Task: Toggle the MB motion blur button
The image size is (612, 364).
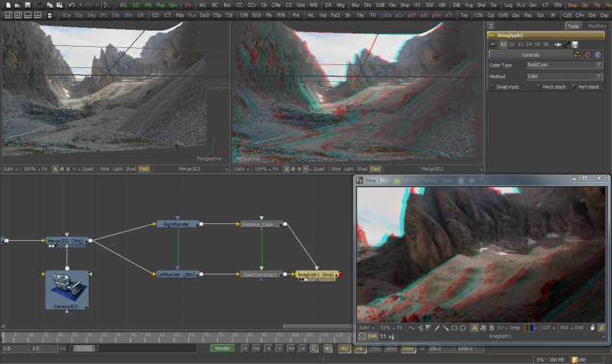Action: click(x=360, y=349)
